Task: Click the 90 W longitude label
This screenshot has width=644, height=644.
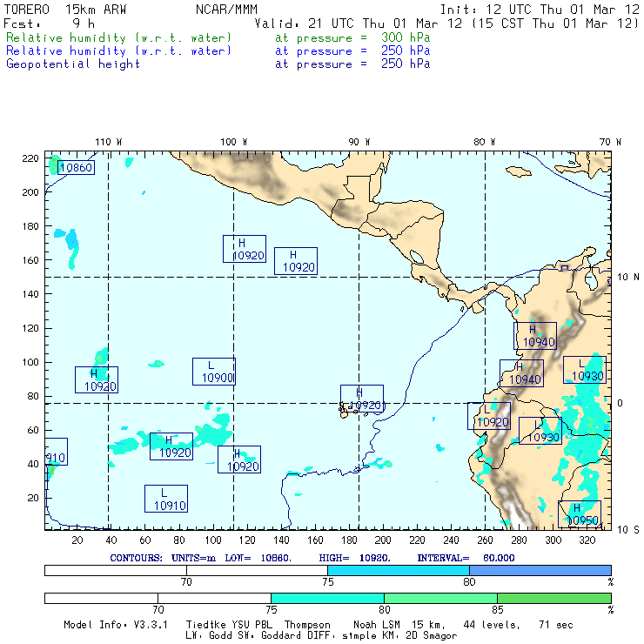Action: [359, 141]
